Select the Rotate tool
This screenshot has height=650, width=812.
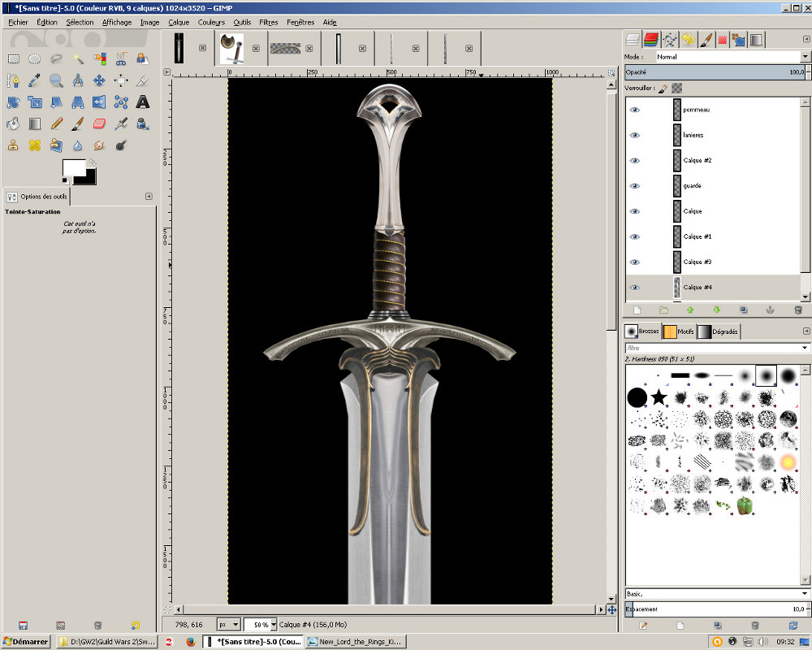14,102
